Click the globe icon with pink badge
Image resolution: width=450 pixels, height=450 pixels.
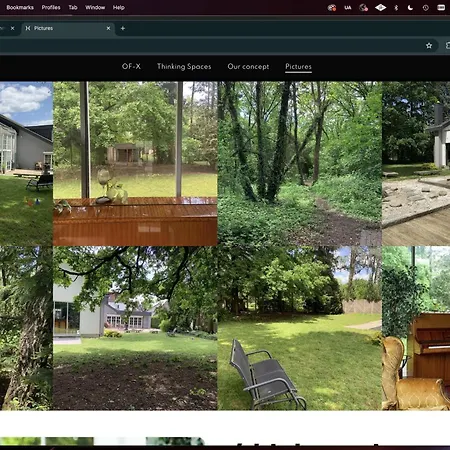click(363, 8)
